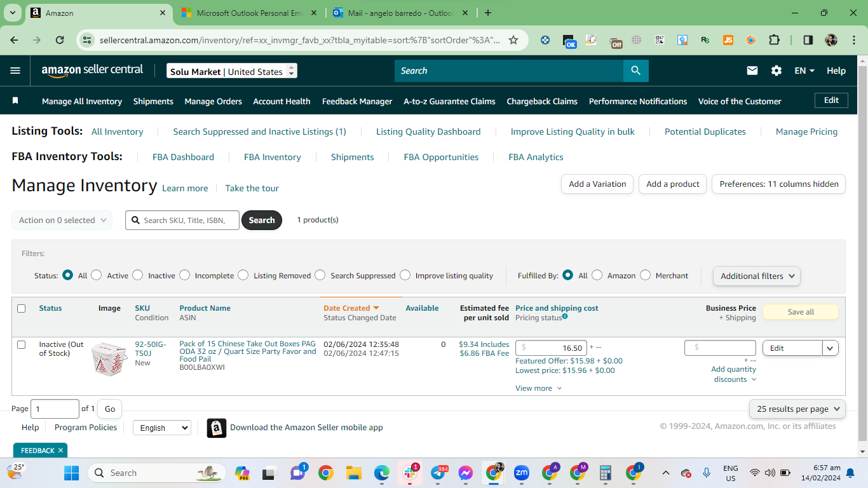Open Feedback Manager in navigation bar
This screenshot has height=488, width=868.
tap(357, 101)
